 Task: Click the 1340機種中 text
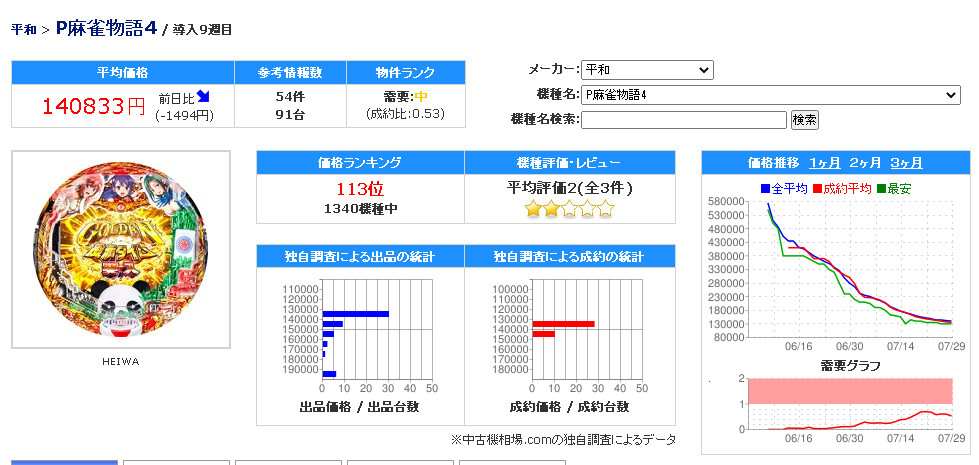pos(360,209)
